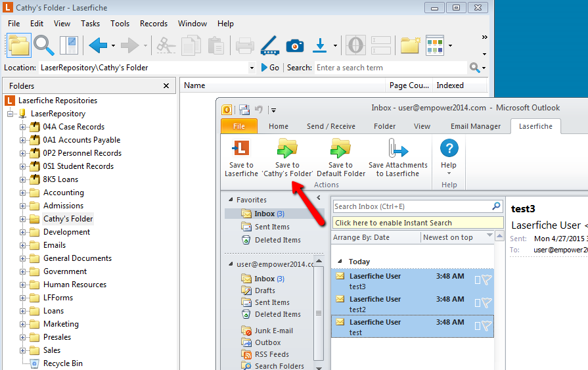Toggle the flag on the 'test' email
The image size is (588, 370).
coord(486,326)
